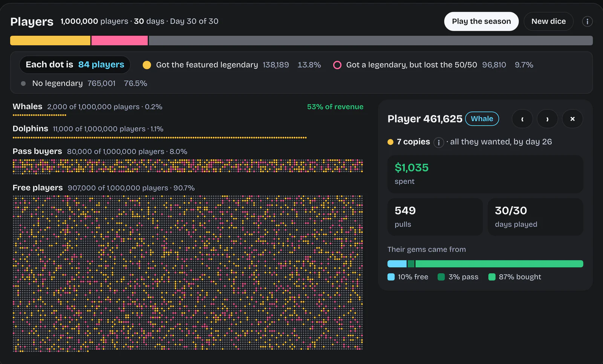Click the Play the season button
This screenshot has height=364, width=603.
[x=481, y=21]
